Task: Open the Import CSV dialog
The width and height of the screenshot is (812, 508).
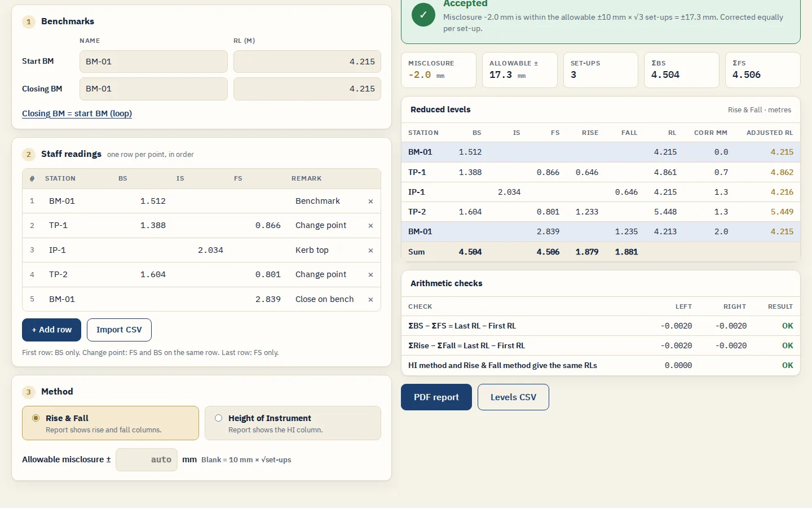Action: [x=119, y=330]
